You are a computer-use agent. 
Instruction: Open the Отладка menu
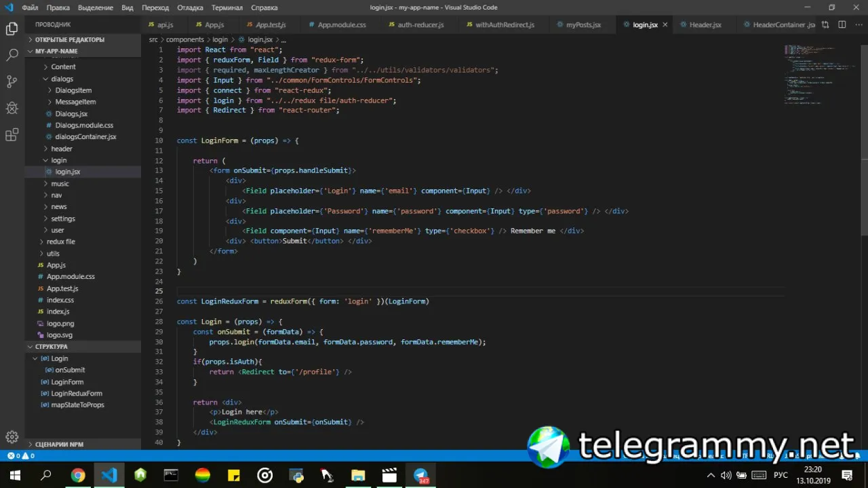[190, 7]
